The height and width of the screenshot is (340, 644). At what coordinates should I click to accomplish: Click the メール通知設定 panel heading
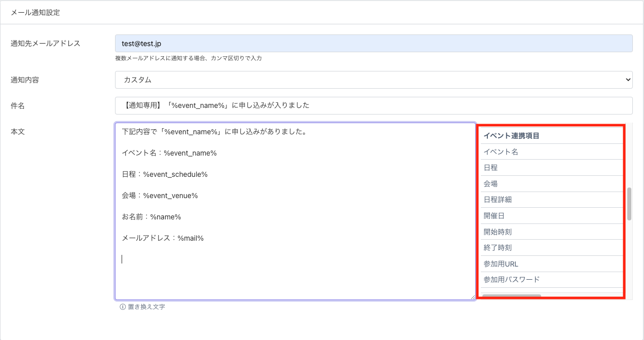[35, 13]
